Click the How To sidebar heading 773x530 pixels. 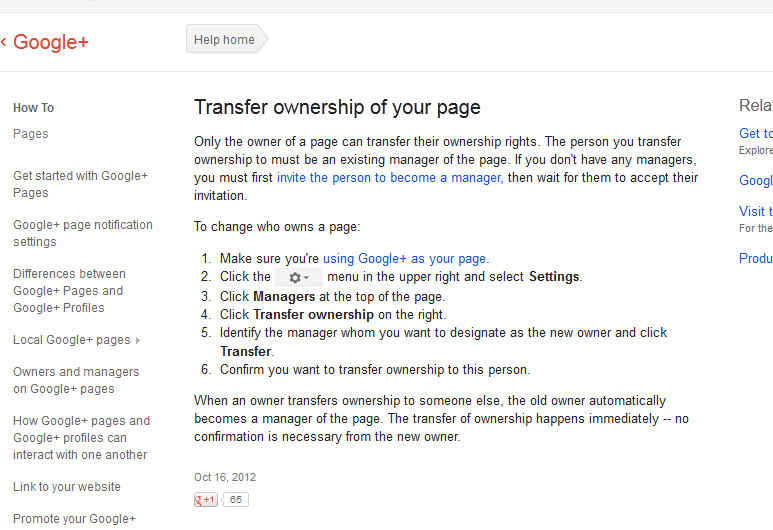point(34,107)
